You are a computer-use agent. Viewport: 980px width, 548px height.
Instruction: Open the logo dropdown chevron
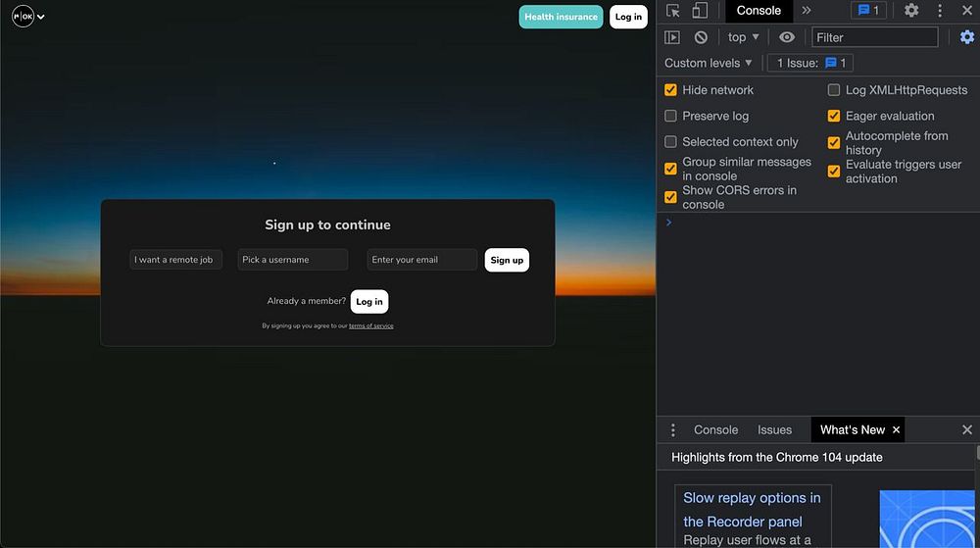click(x=40, y=17)
